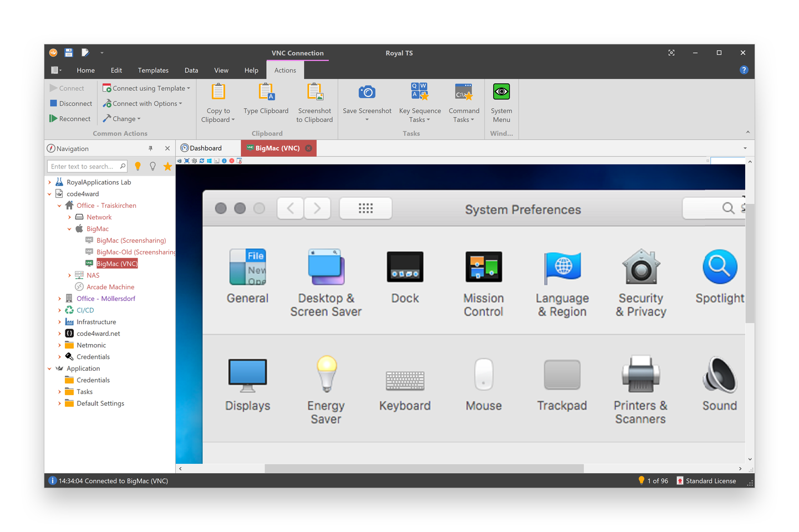Click the Save Screenshot camera icon
Viewport: 799px width, 532px height.
coord(367,93)
